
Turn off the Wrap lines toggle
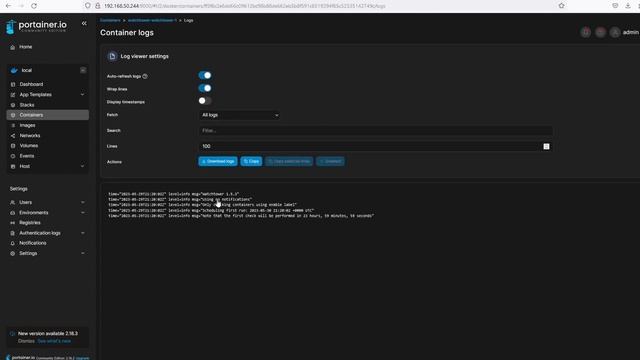tap(205, 88)
